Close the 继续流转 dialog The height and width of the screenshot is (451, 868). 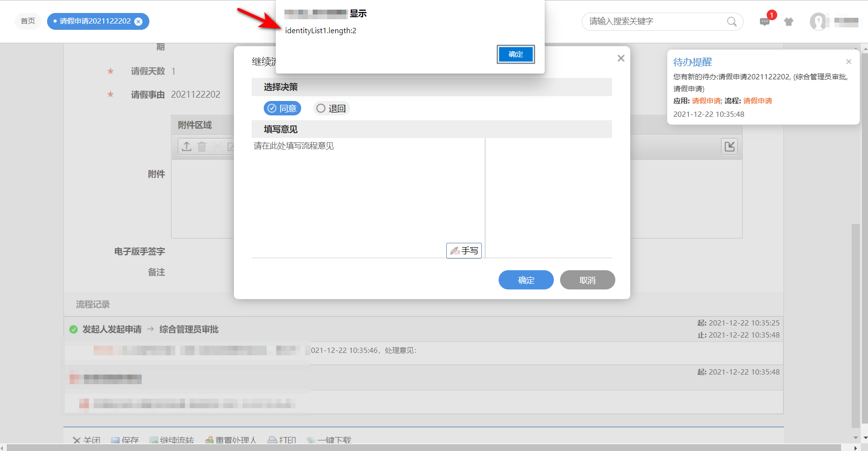point(621,58)
